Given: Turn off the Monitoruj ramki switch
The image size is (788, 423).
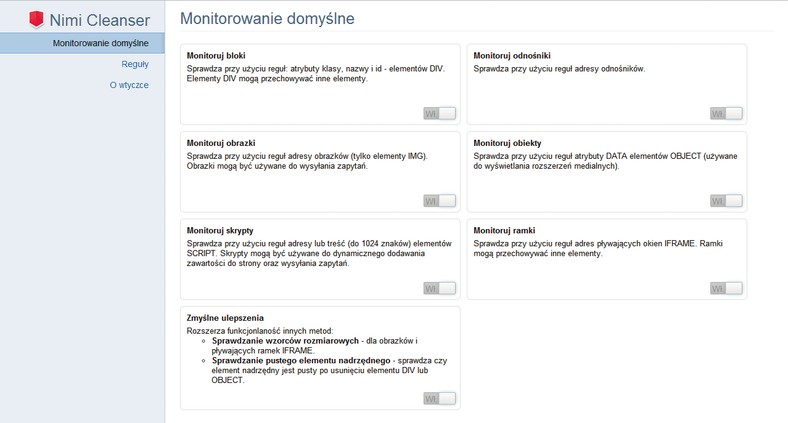Looking at the screenshot, I should coord(726,288).
